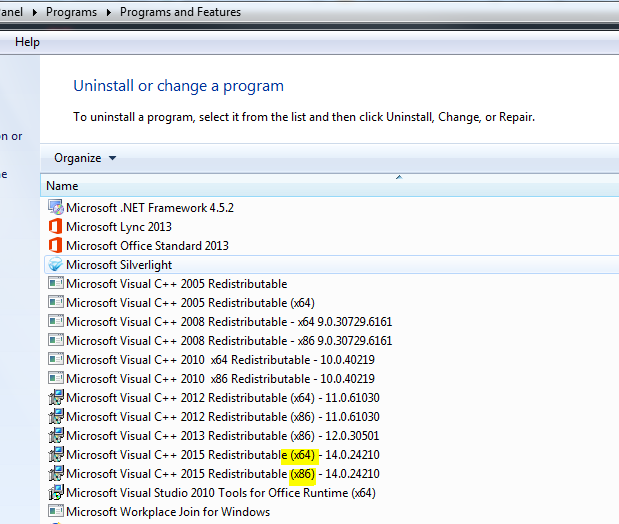This screenshot has height=524, width=619.
Task: Select the Microsoft Lync 2013 entry
Action: pyautogui.click(x=119, y=227)
